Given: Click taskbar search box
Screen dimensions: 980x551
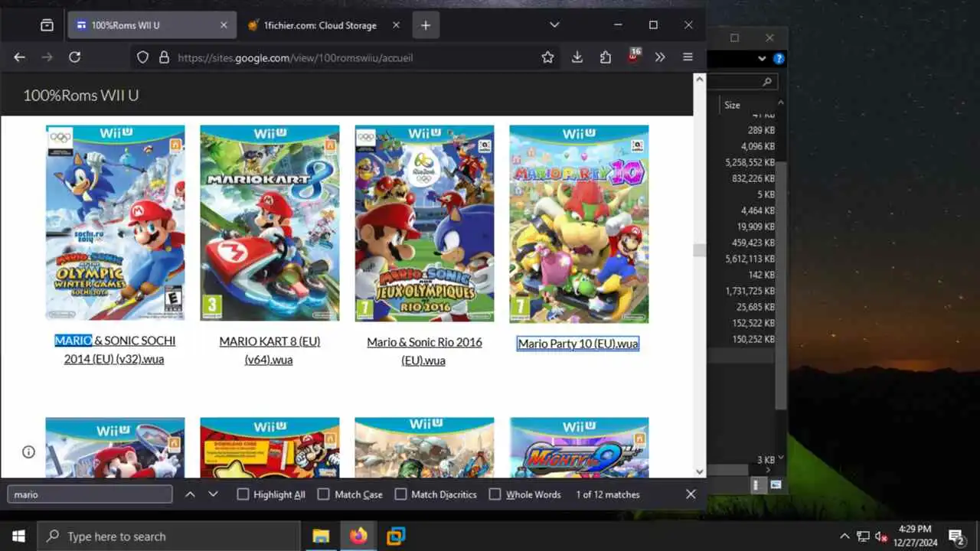Looking at the screenshot, I should [x=168, y=536].
